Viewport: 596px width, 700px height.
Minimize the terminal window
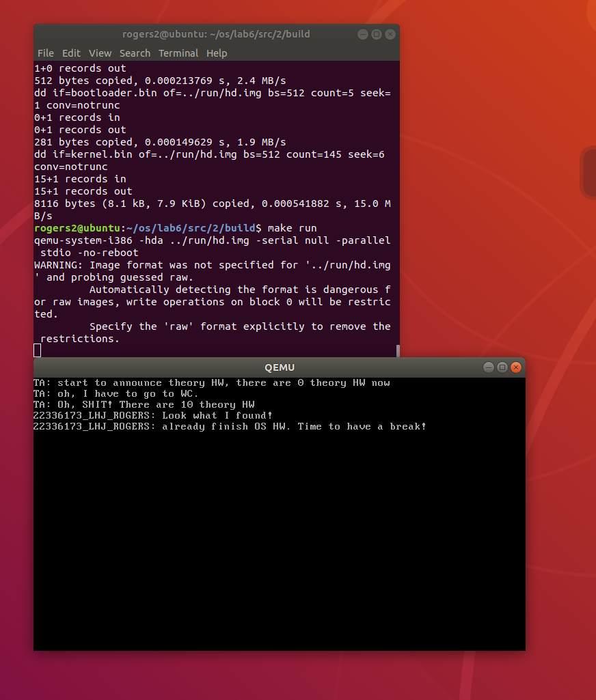(363, 34)
